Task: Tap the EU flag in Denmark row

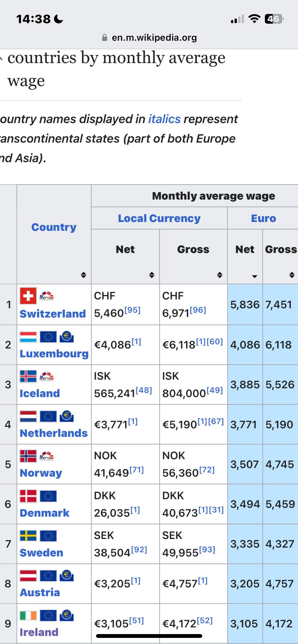Action: [48, 496]
